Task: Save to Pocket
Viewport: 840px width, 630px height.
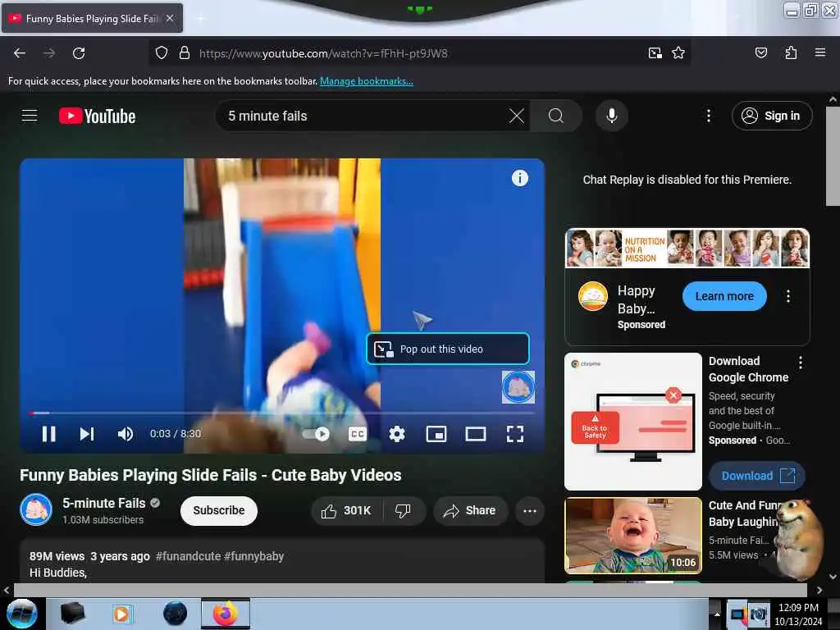Action: point(760,53)
